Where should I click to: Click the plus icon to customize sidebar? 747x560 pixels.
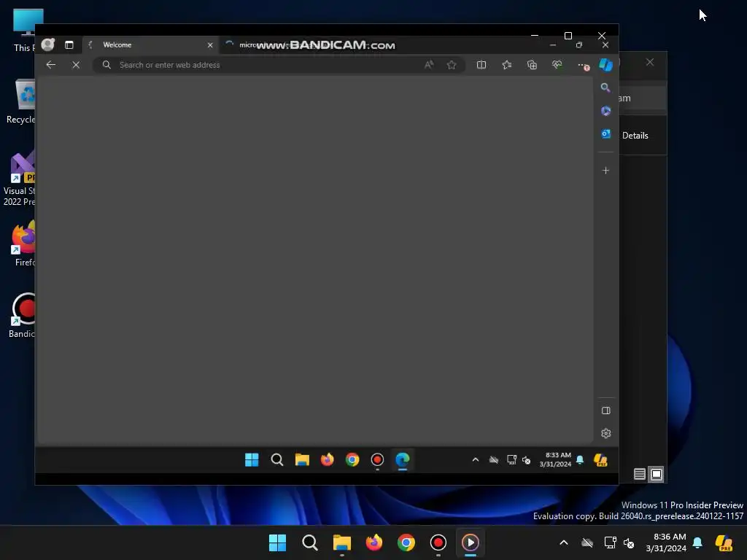(605, 171)
